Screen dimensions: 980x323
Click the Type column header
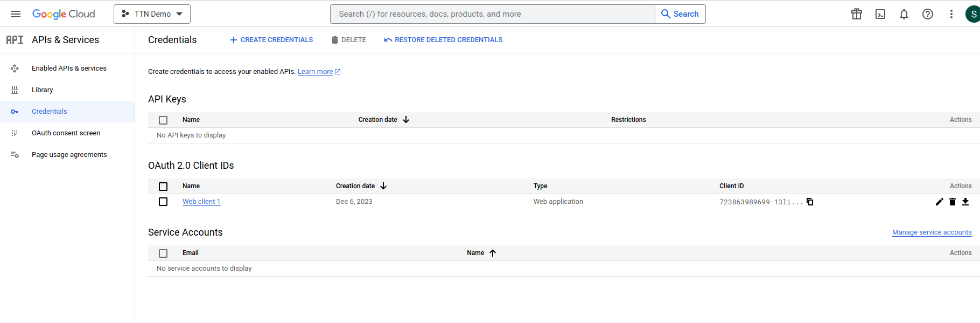click(x=541, y=186)
